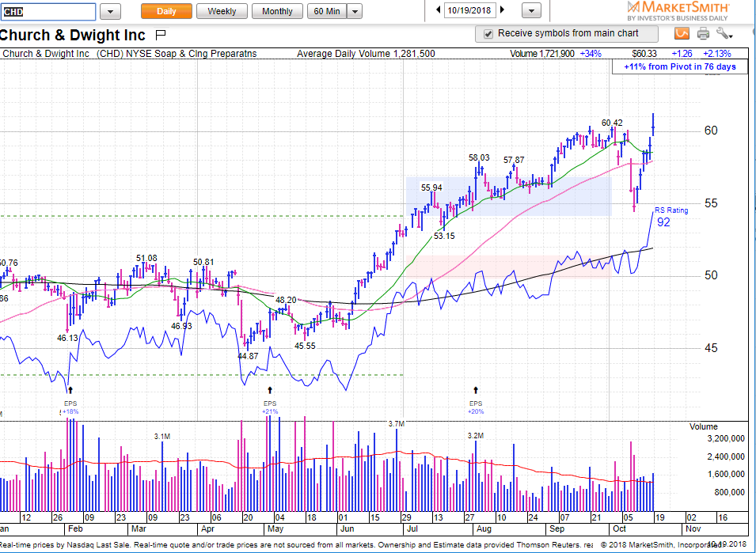Click the 46.93 price low label
This screenshot has height=553, width=756.
click(x=181, y=326)
